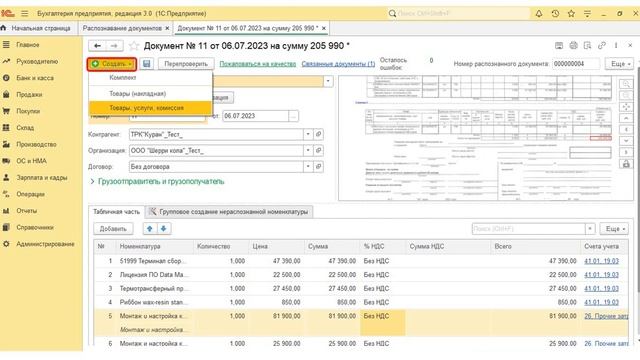Viewport: 640px width, 360px height.
Task: Save document with floppy disk icon
Action: pyautogui.click(x=147, y=64)
